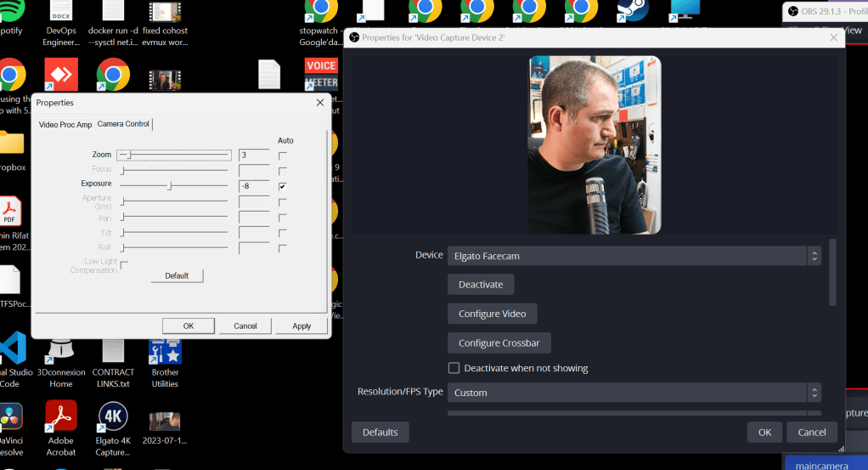This screenshot has height=470, width=868.
Task: Switch to the Video Proc Amp tab
Action: (65, 125)
